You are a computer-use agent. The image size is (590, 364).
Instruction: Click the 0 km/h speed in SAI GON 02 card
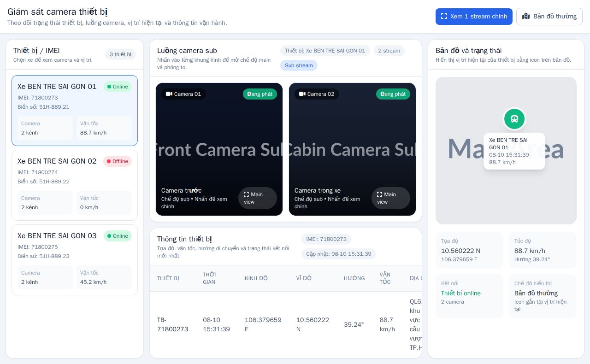89,207
